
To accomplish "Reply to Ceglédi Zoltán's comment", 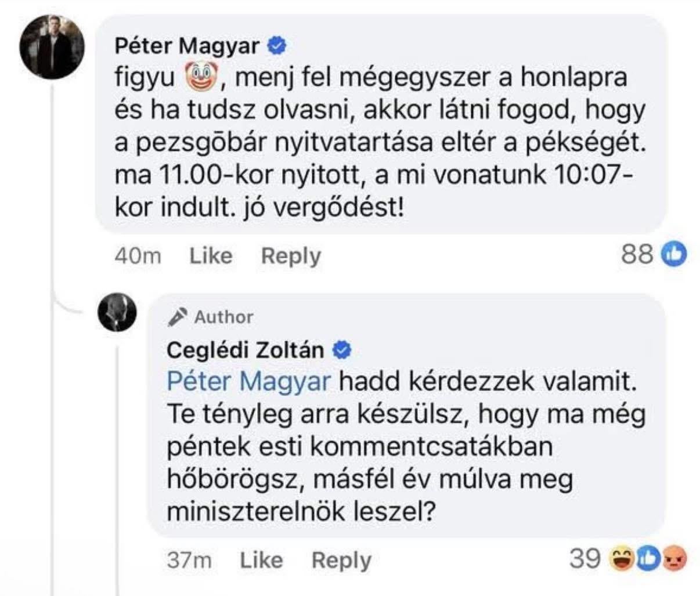I will tap(341, 560).
